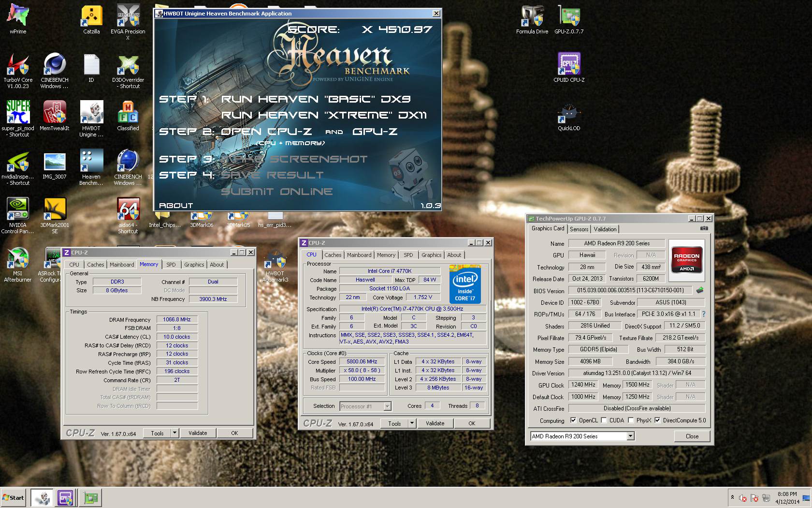The height and width of the screenshot is (508, 812).
Task: Open the wPrime desktop icon
Action: [x=18, y=19]
